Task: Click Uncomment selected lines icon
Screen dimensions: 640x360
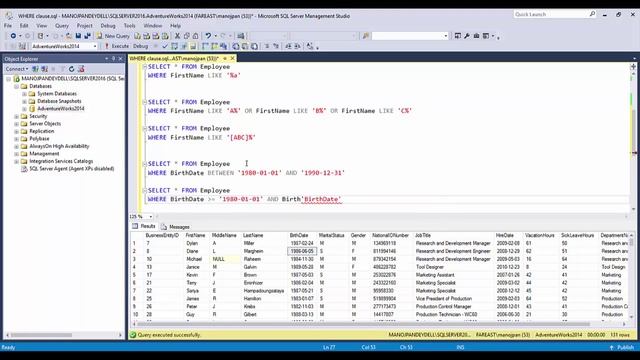Action: pyautogui.click(x=276, y=46)
